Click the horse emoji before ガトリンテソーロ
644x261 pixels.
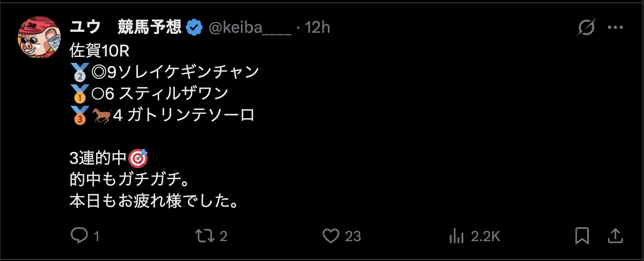click(100, 115)
